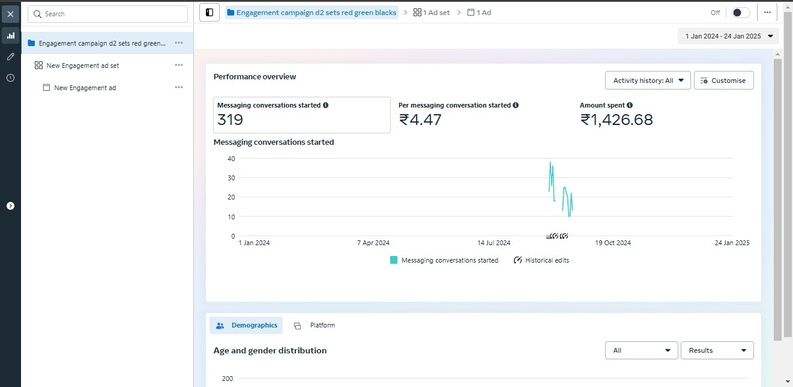793x387 pixels.
Task: Select New Engagement ad in tree
Action: click(x=85, y=88)
